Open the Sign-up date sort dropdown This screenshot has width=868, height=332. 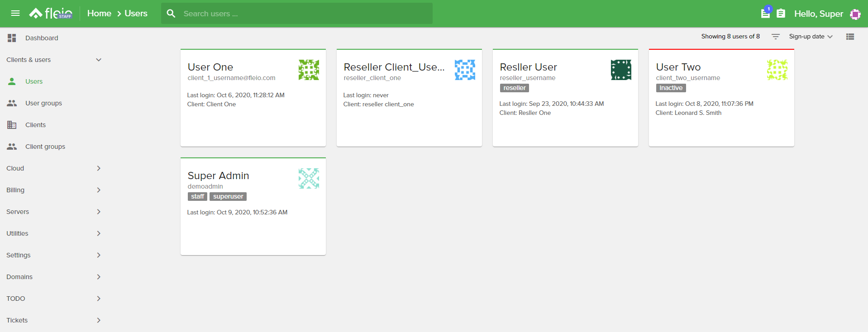(x=810, y=37)
